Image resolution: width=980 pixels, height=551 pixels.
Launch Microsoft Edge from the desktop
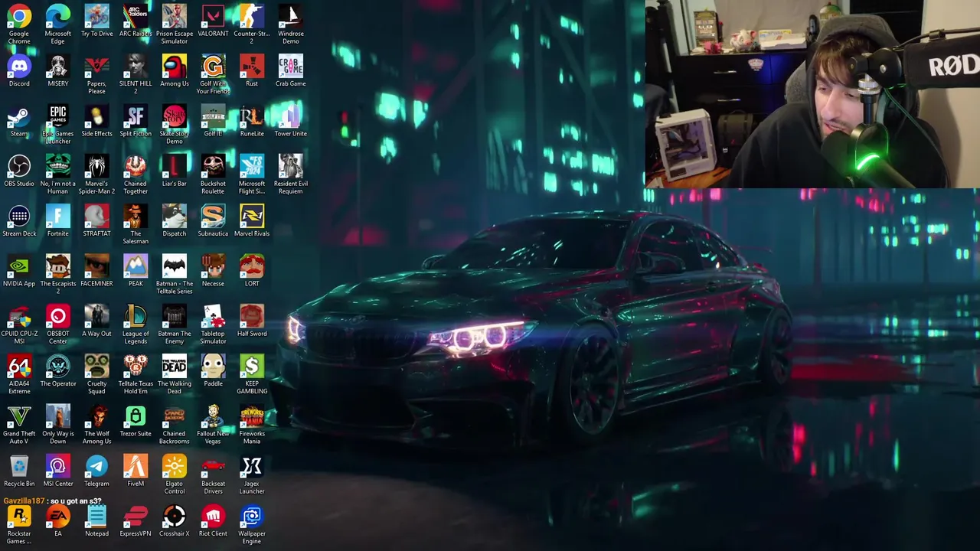click(57, 16)
